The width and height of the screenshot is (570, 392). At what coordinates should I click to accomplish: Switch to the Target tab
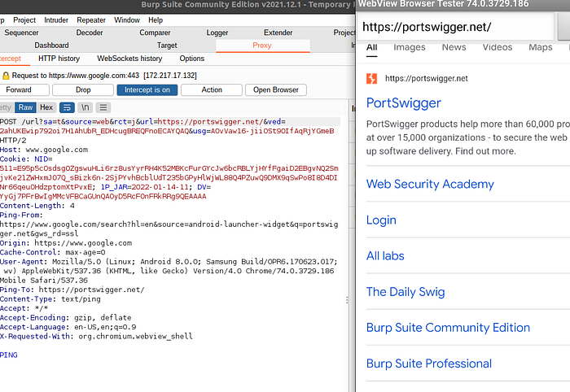167,46
